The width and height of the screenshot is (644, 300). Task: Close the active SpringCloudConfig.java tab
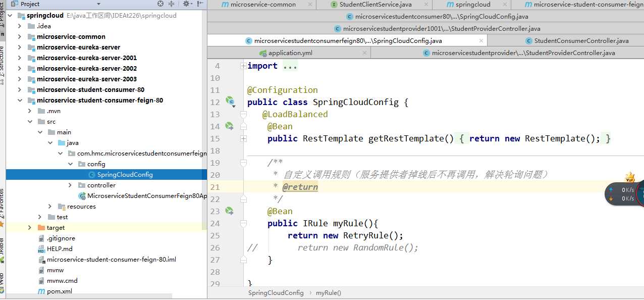tap(481, 41)
